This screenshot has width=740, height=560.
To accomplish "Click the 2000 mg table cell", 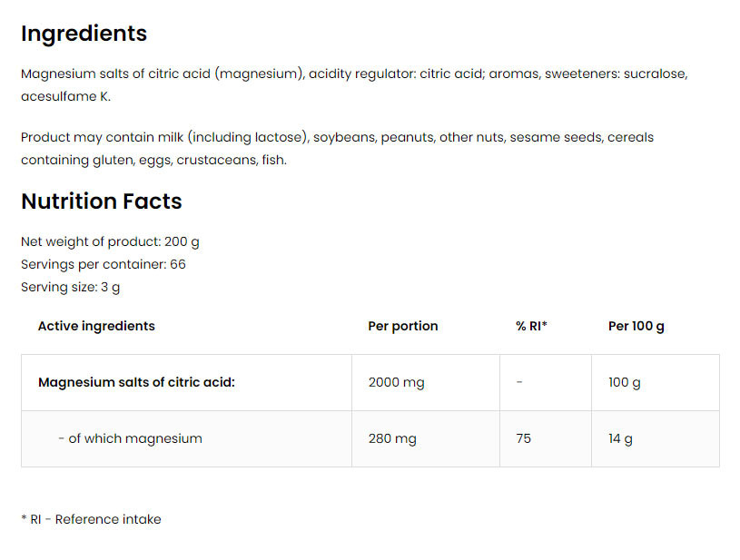I will point(396,383).
